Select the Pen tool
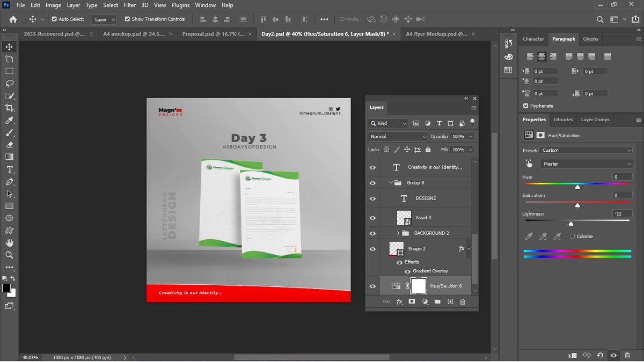This screenshot has width=644, height=362. coord(9,182)
